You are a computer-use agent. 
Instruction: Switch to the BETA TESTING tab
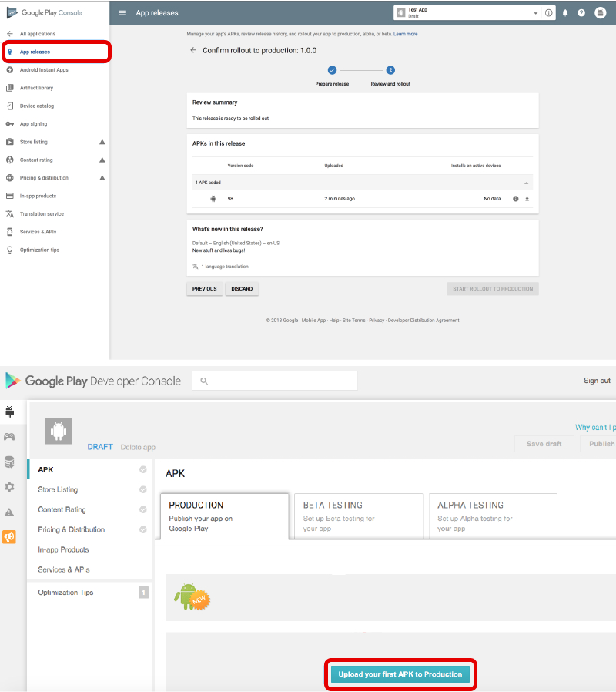click(359, 516)
